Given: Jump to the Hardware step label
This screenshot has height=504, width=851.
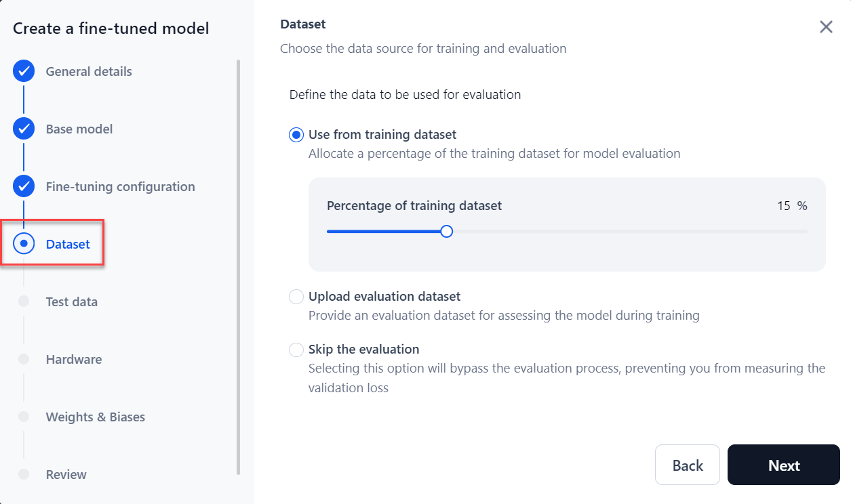Looking at the screenshot, I should tap(74, 359).
